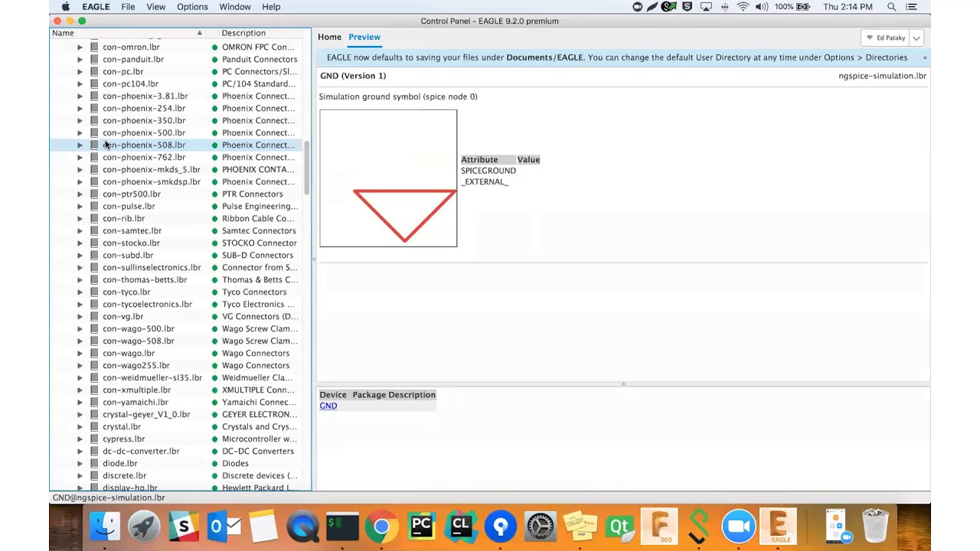
Task: Open Google Chrome from the dock
Action: point(381,527)
